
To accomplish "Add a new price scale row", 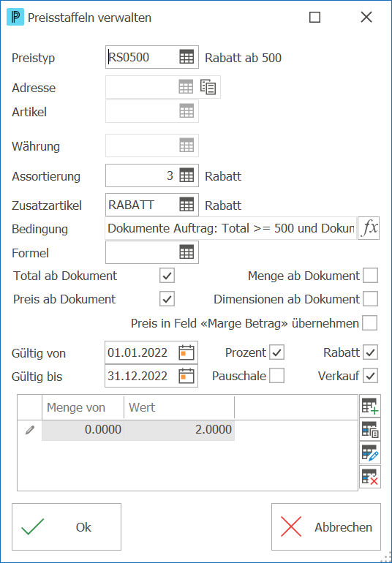I will [x=370, y=406].
